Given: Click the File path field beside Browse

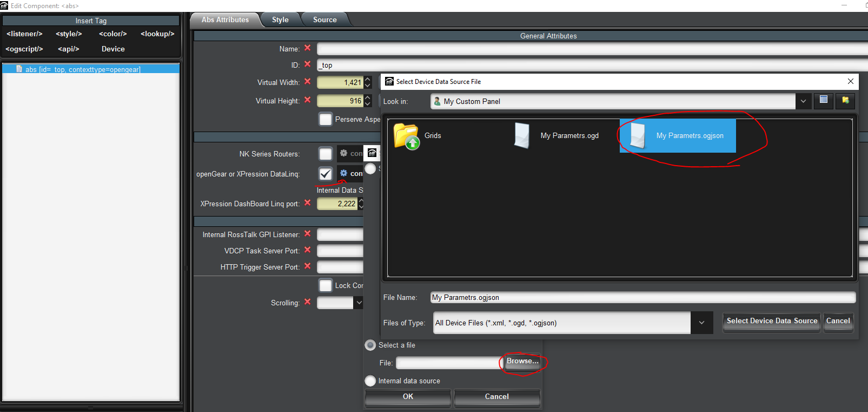Looking at the screenshot, I should pos(449,363).
